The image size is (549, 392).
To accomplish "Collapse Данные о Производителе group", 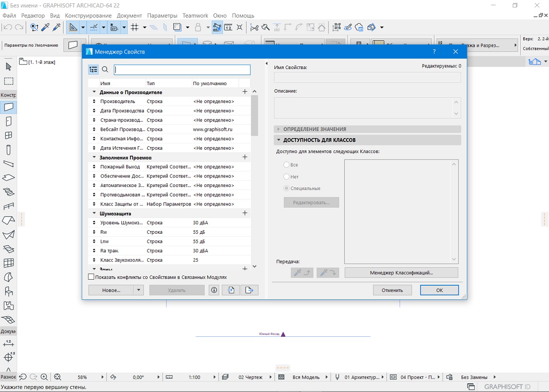I will [x=94, y=92].
